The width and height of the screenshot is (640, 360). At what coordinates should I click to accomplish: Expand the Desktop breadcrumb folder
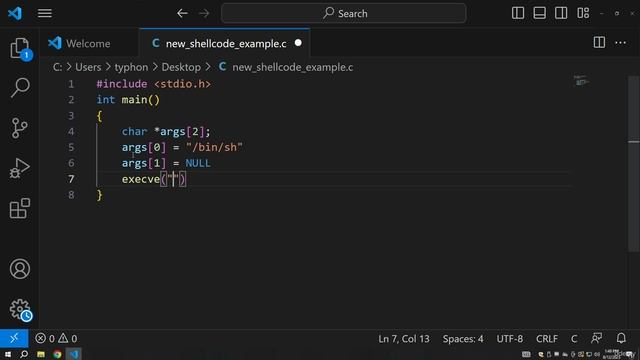(181, 67)
